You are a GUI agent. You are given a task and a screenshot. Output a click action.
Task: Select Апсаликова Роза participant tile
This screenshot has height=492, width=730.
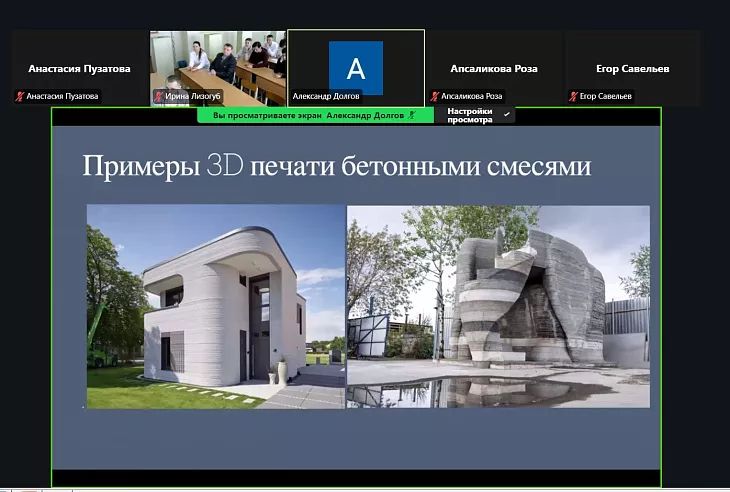(x=494, y=68)
